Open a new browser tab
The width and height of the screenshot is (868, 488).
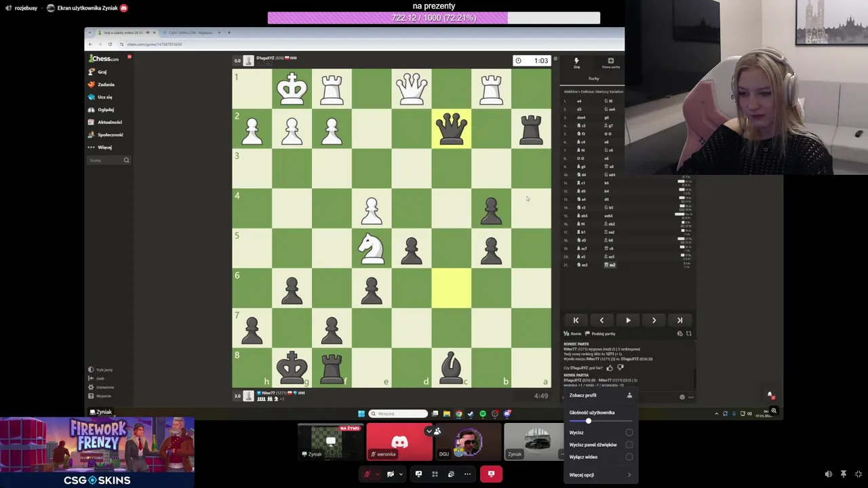[x=229, y=33]
